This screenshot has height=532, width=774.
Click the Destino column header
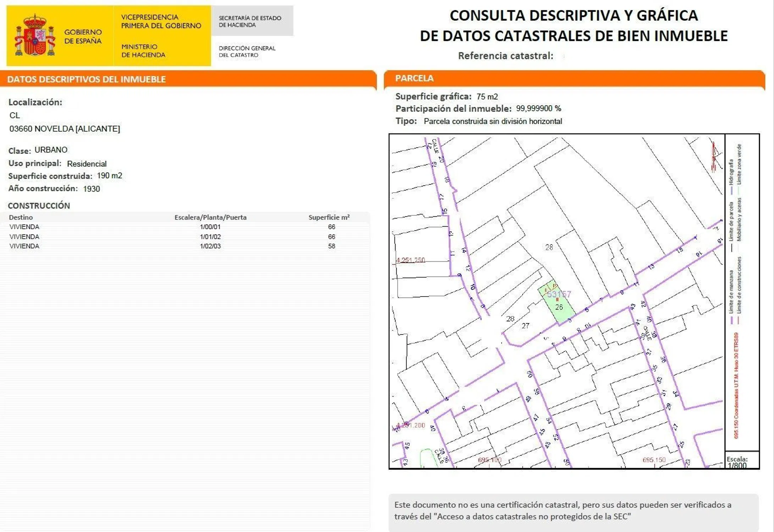[21, 217]
